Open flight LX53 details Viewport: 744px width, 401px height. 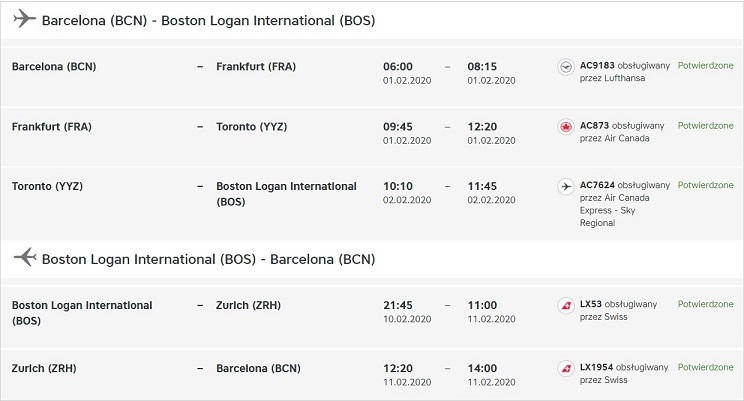[590, 304]
